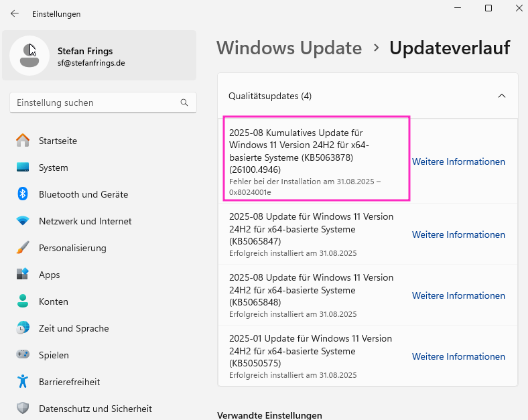This screenshot has width=528, height=420.
Task: Click the Stefan Frings account name
Action: [x=85, y=51]
